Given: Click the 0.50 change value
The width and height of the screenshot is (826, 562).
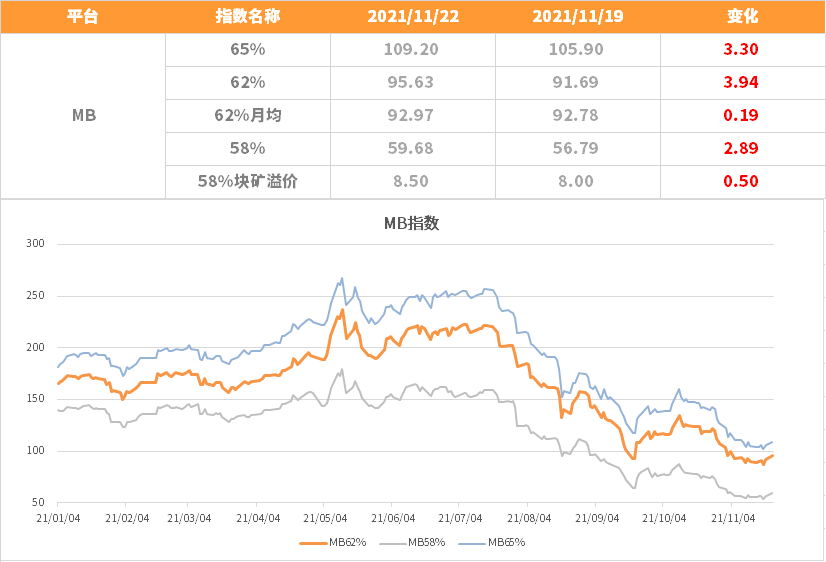Looking at the screenshot, I should pos(742,181).
